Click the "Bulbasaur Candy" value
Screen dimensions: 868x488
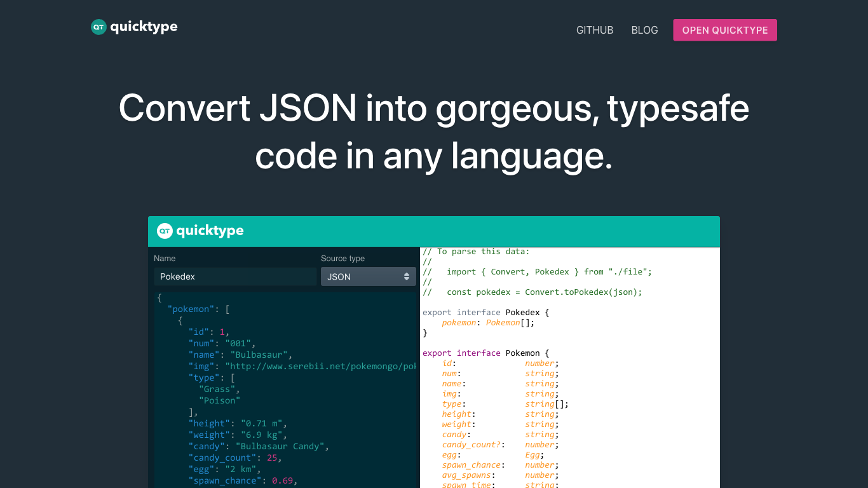pos(280,447)
